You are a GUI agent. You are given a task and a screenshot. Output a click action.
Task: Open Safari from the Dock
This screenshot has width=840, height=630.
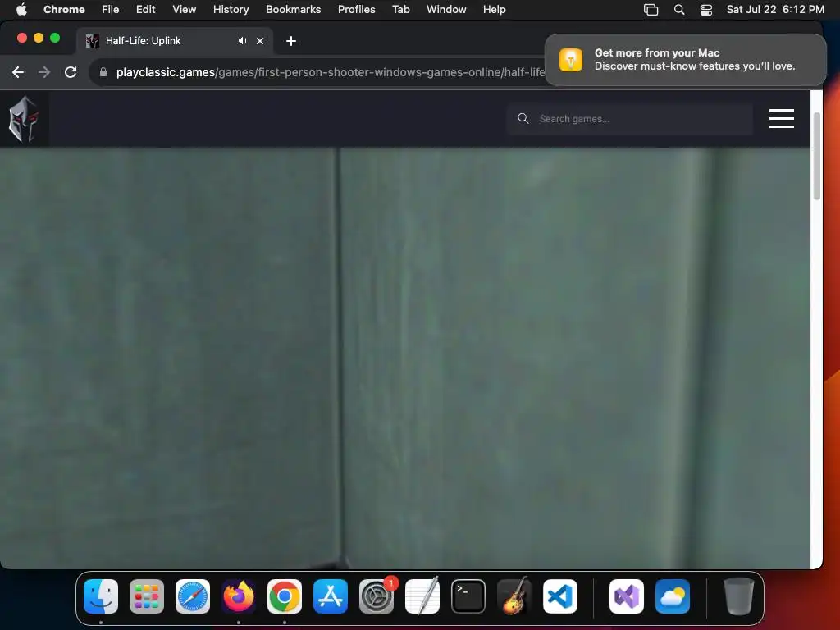pyautogui.click(x=192, y=596)
